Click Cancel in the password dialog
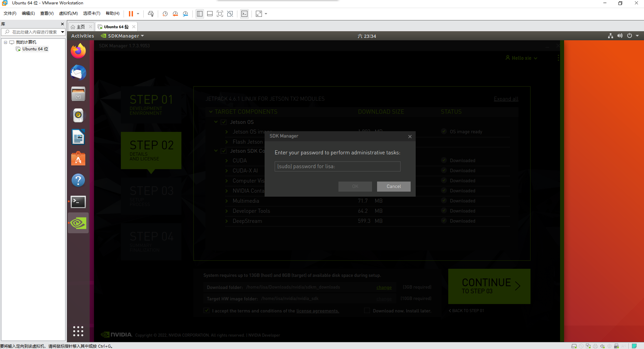This screenshot has width=644, height=349. click(x=393, y=186)
